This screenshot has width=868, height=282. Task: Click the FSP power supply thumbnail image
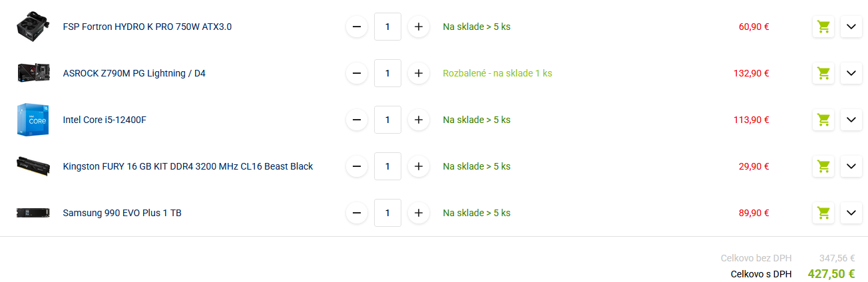[x=33, y=27]
